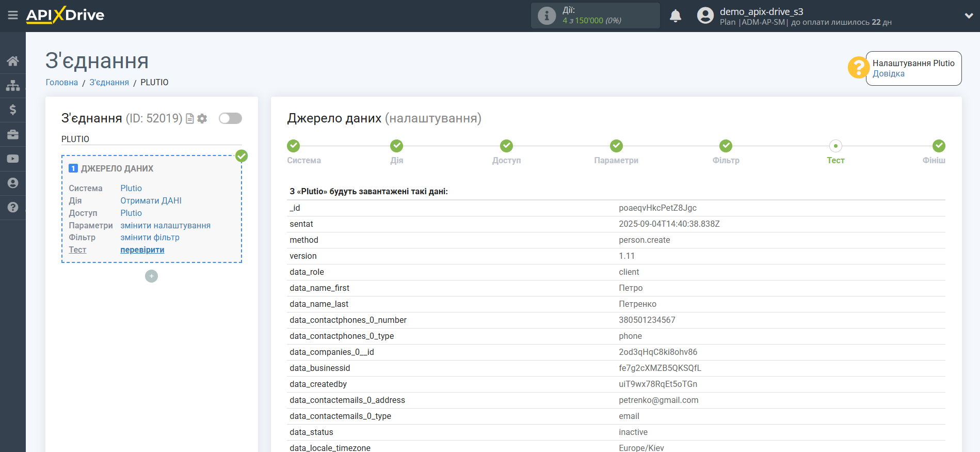Click person.create method value
This screenshot has width=980, height=452.
[645, 240]
